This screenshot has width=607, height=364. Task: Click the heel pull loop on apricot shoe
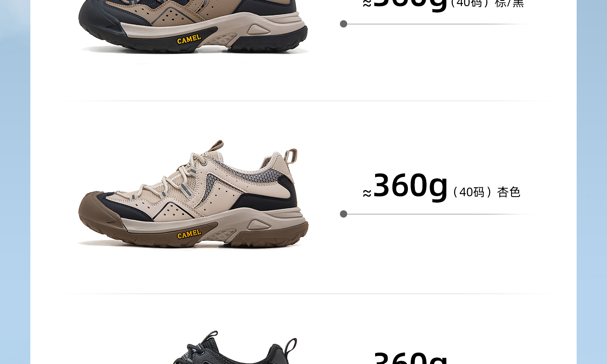tap(291, 156)
